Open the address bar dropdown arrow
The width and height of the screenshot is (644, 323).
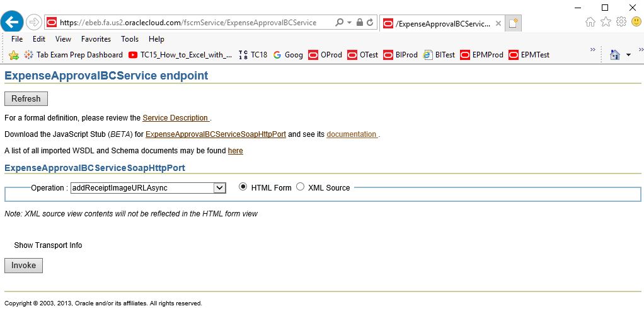coord(350,23)
